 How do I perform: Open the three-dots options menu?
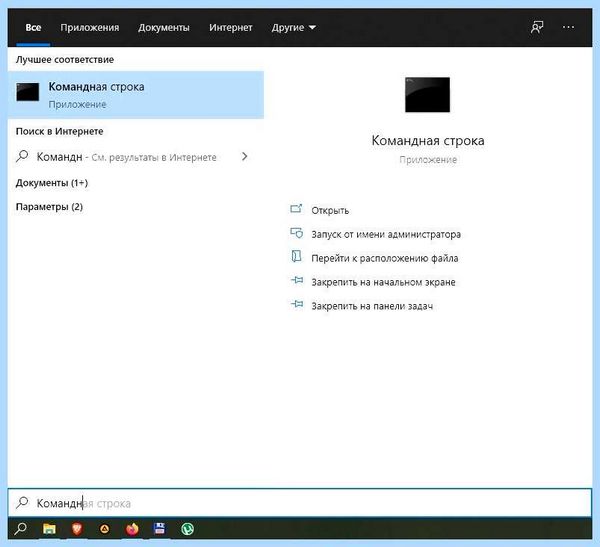tap(568, 27)
